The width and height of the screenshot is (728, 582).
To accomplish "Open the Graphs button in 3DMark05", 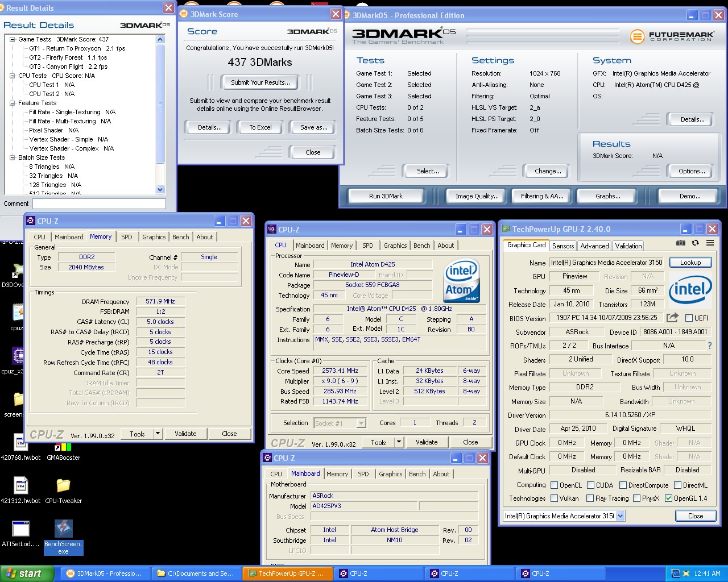I will pyautogui.click(x=608, y=196).
